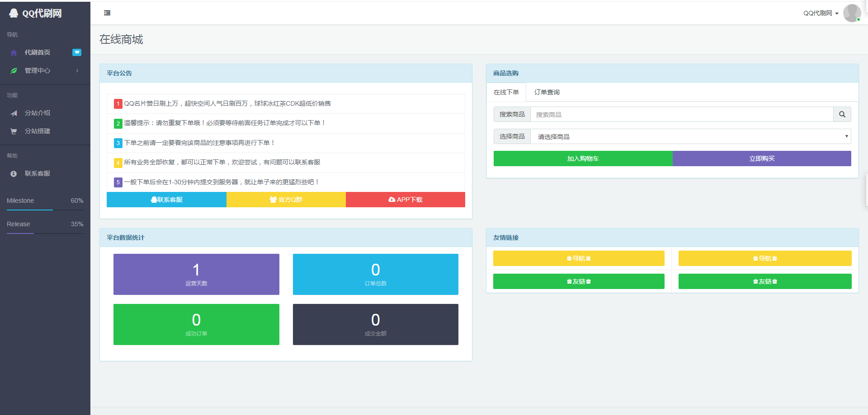Click announcement about QQ名片赞日刷上万
This screenshot has height=415, width=868.
pos(227,103)
